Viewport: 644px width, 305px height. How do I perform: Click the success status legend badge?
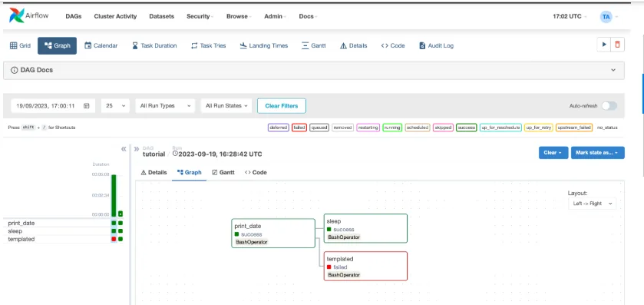466,128
